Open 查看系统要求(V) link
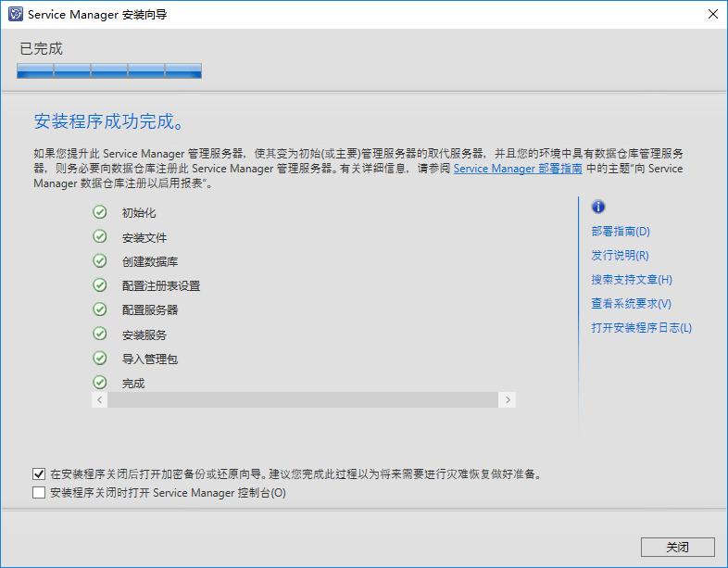728x568 pixels. coord(631,304)
